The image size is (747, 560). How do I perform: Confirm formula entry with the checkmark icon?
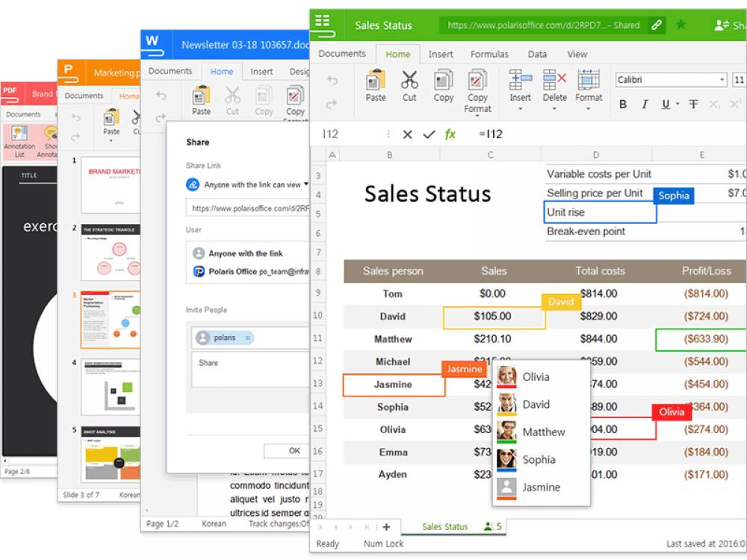[x=428, y=134]
